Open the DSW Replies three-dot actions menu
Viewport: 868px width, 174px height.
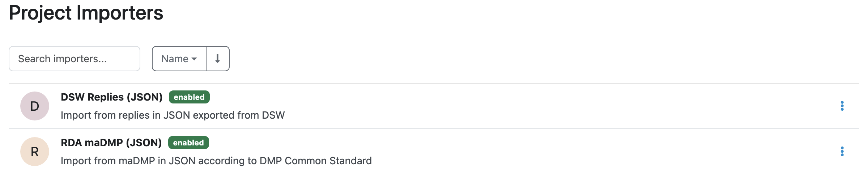(842, 106)
